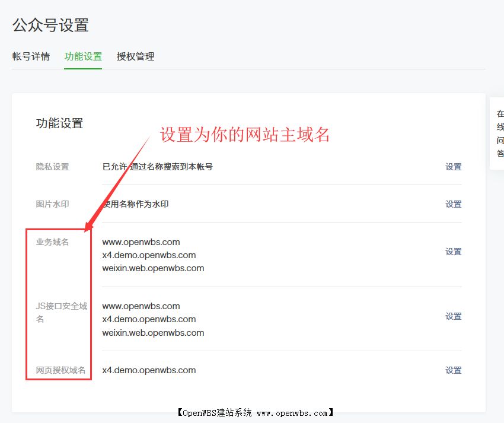
Task: Select www.openwbs.com under JS接口安全域名
Action: pos(141,306)
